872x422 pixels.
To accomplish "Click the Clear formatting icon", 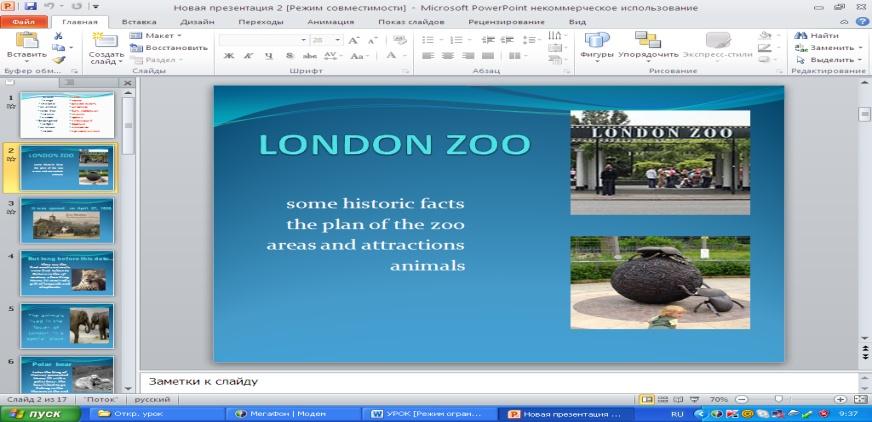I will (x=399, y=40).
